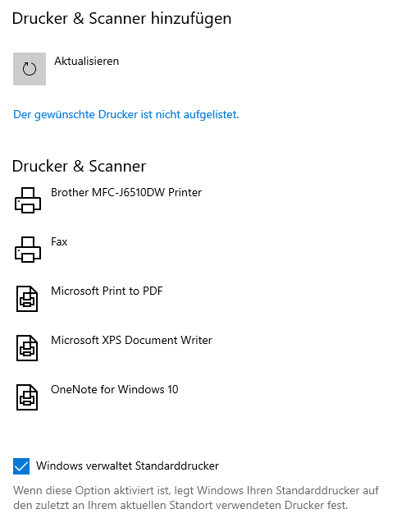Click the 'Drucker & Scanner hinzufügen' heading
406x532 pixels.
coord(121,19)
